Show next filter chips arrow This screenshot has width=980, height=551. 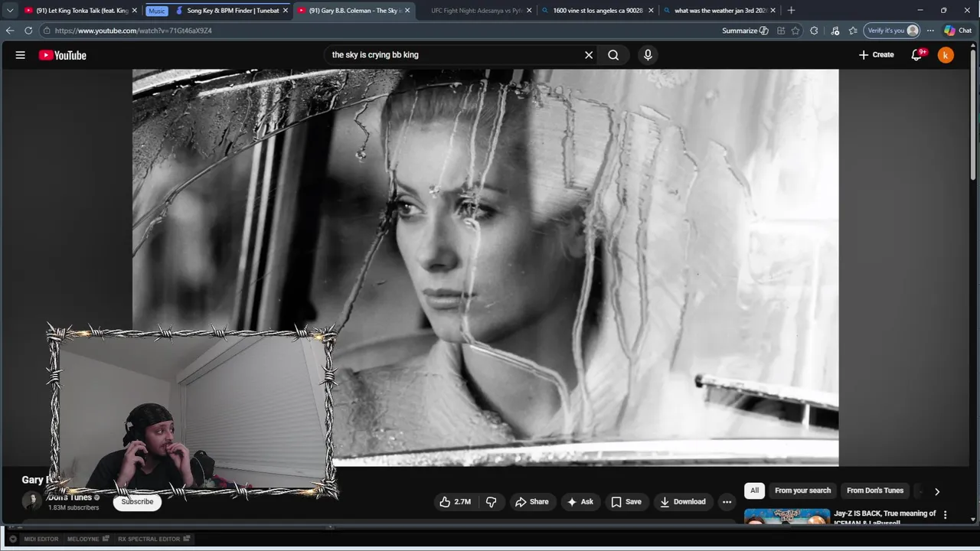click(936, 491)
